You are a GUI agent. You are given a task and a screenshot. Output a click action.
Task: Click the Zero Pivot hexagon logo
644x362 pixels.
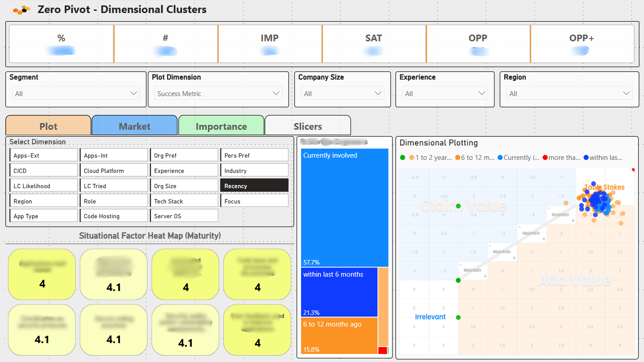[22, 9]
